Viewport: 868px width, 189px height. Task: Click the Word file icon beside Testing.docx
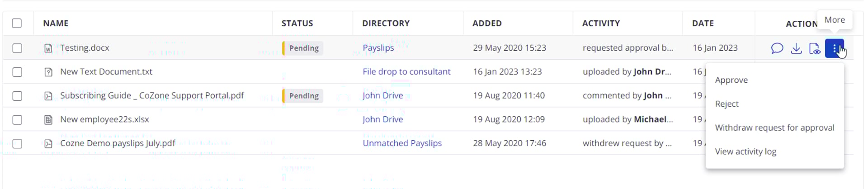click(48, 48)
